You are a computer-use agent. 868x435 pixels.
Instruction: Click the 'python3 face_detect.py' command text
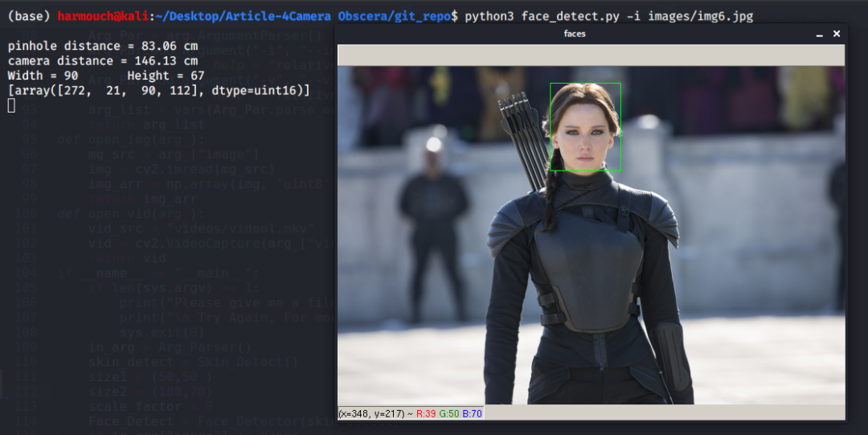pos(542,16)
